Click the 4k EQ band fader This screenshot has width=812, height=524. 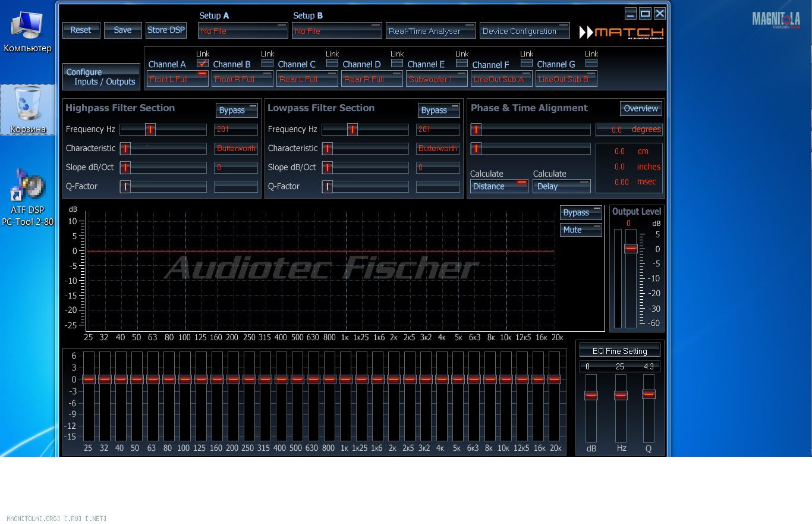442,379
